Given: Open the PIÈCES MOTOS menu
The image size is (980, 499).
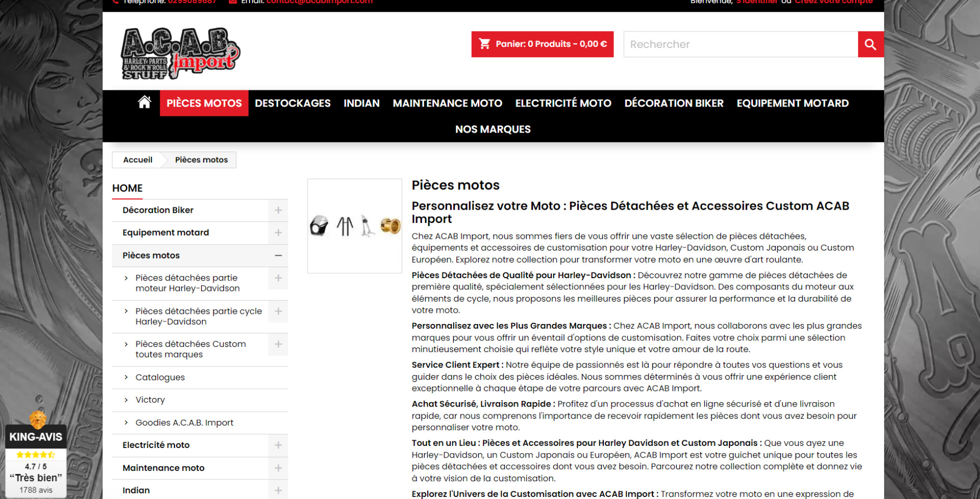Looking at the screenshot, I should pyautogui.click(x=204, y=103).
